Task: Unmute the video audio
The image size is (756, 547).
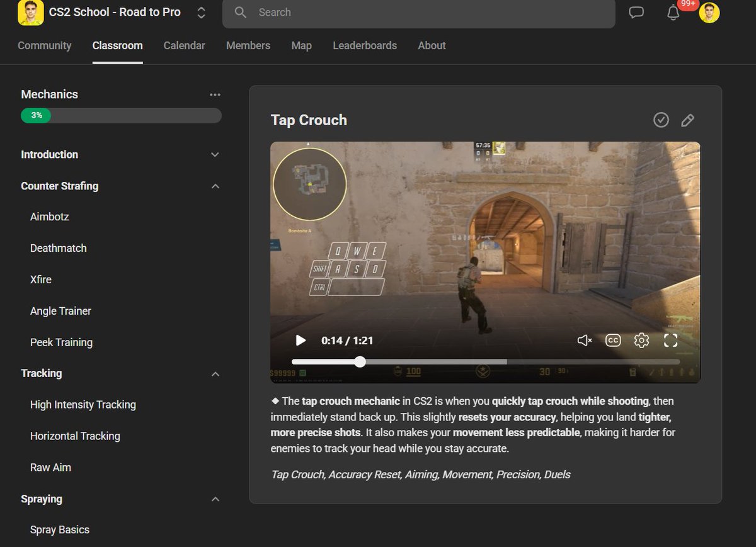Action: tap(584, 341)
